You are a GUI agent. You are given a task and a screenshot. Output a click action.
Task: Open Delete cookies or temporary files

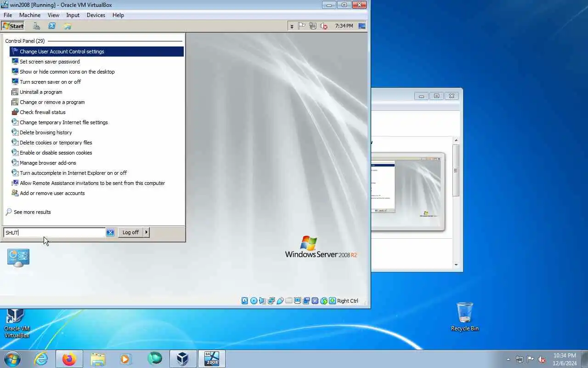[96, 143]
